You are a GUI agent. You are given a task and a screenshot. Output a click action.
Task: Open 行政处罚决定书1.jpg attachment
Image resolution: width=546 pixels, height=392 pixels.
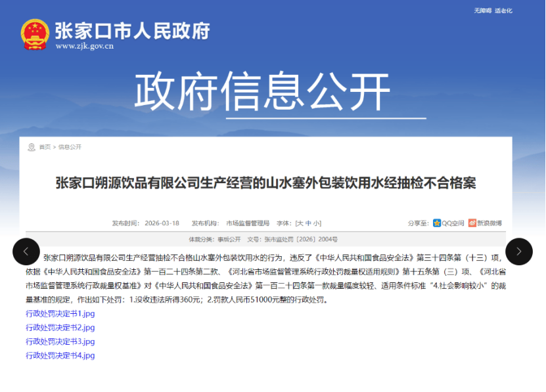point(60,314)
